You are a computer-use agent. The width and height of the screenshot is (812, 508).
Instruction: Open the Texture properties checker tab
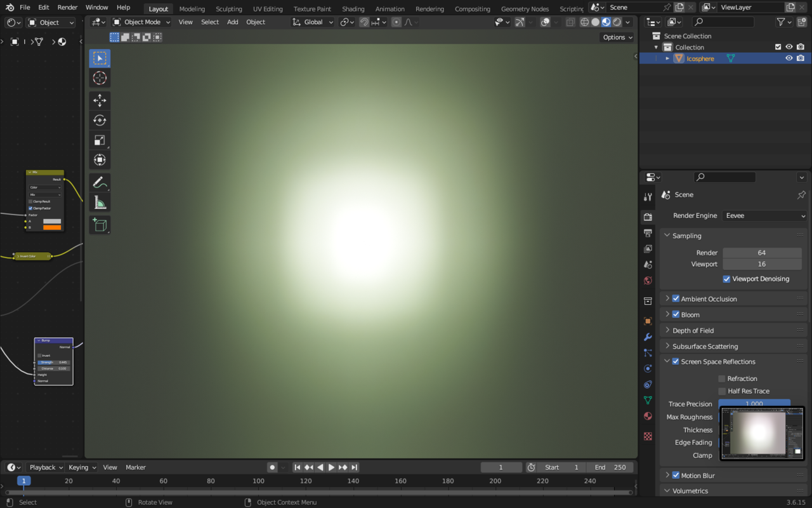tap(648, 436)
